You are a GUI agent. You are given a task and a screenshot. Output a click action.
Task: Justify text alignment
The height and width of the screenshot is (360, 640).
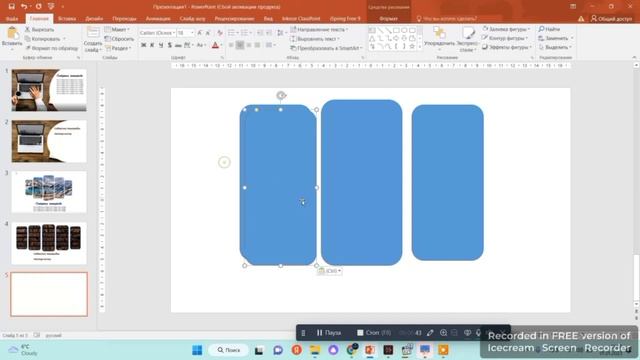click(x=257, y=45)
